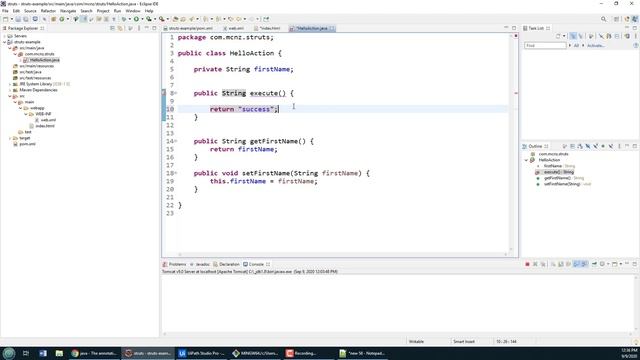
Task: Click the red Terminate button in Console
Action: [x=527, y=264]
